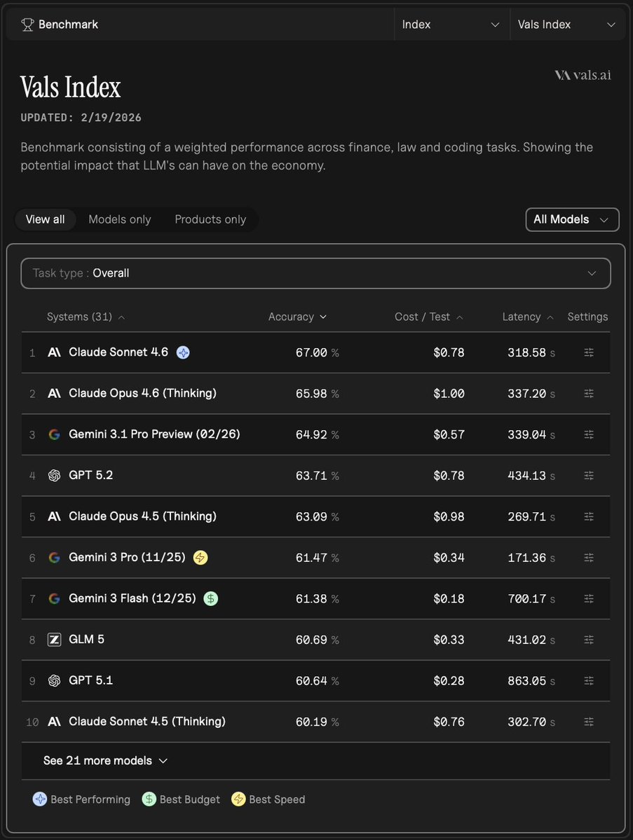Click Best Budget badge beside Gemini 3 Flash

pos(211,598)
